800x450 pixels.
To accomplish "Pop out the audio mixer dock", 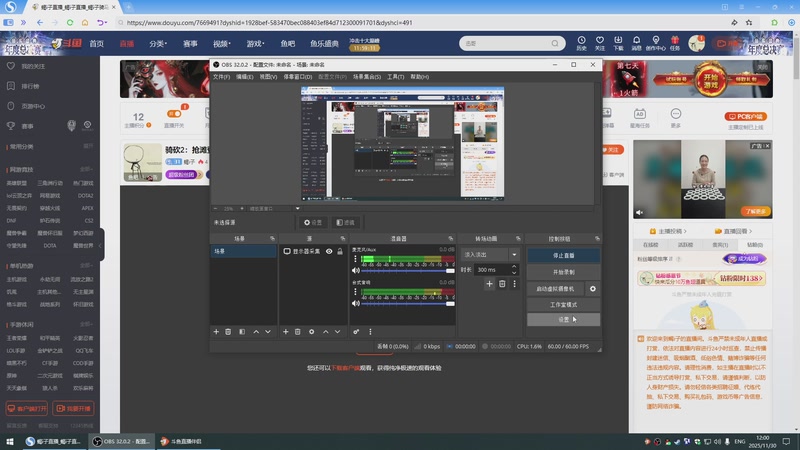I will point(451,239).
